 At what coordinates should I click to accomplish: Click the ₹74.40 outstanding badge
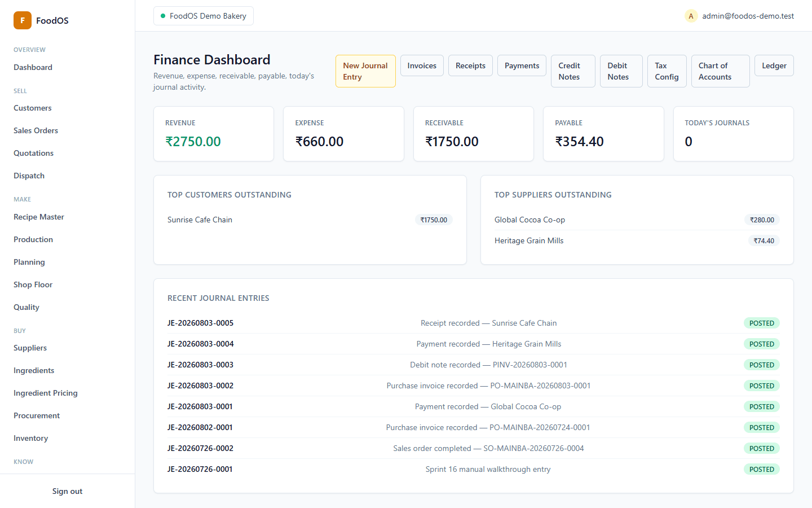[764, 241]
